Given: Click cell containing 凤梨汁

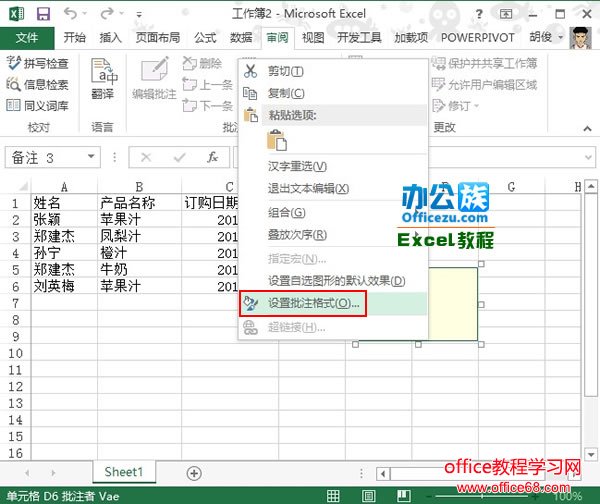Looking at the screenshot, I should [x=139, y=236].
